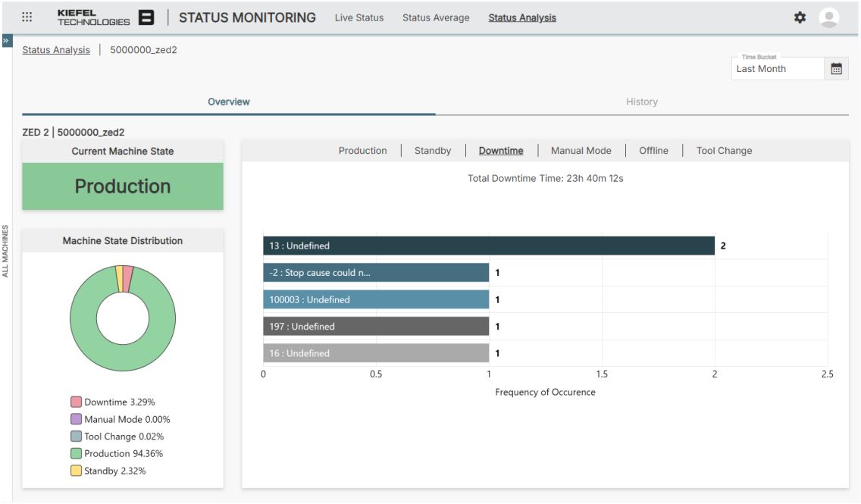Click the green Production current state box
The width and height of the screenshot is (861, 504).
(x=123, y=186)
